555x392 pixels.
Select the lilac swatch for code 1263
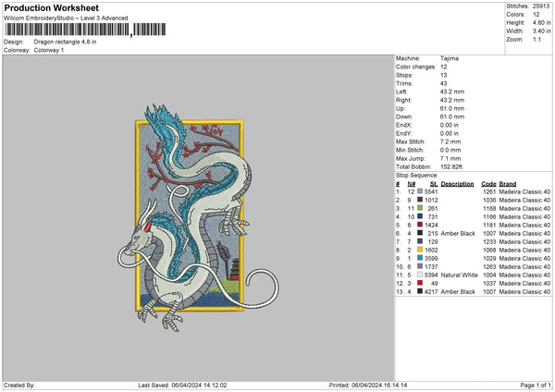(x=420, y=266)
